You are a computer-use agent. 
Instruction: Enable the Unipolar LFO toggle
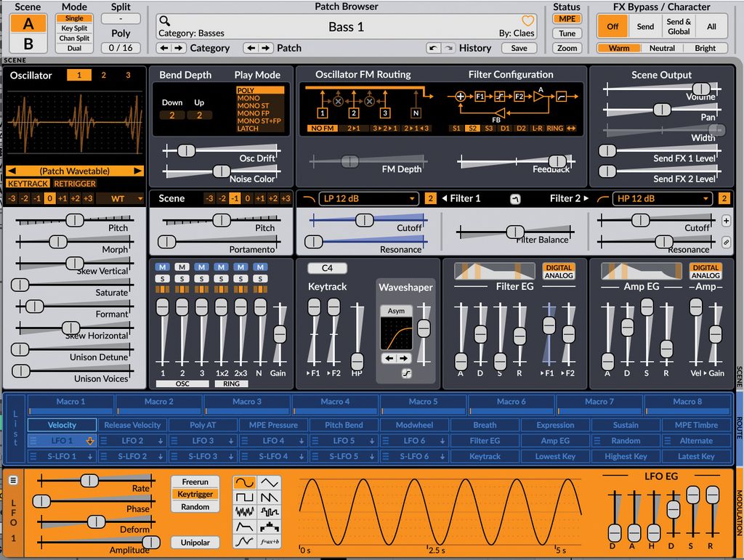194,543
